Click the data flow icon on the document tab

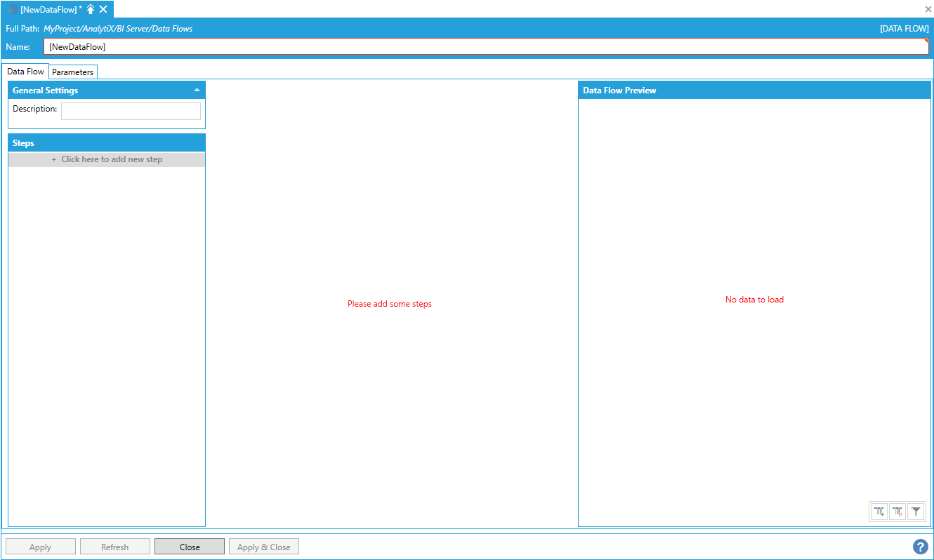(13, 9)
